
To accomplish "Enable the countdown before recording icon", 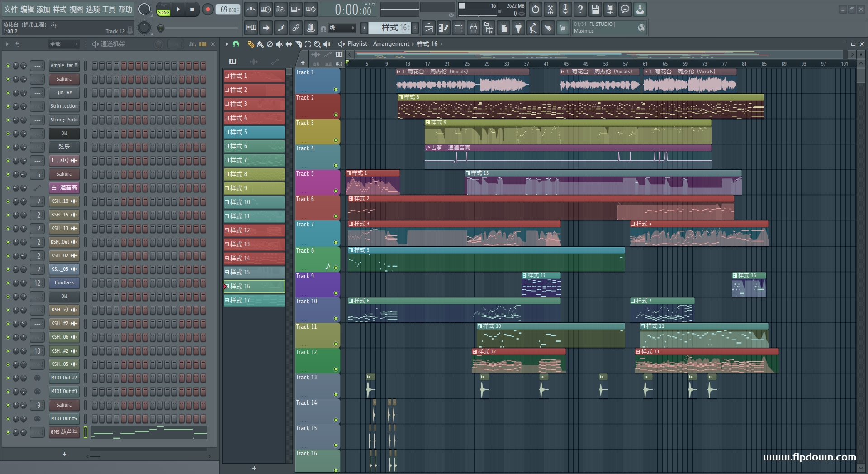I will 281,9.
